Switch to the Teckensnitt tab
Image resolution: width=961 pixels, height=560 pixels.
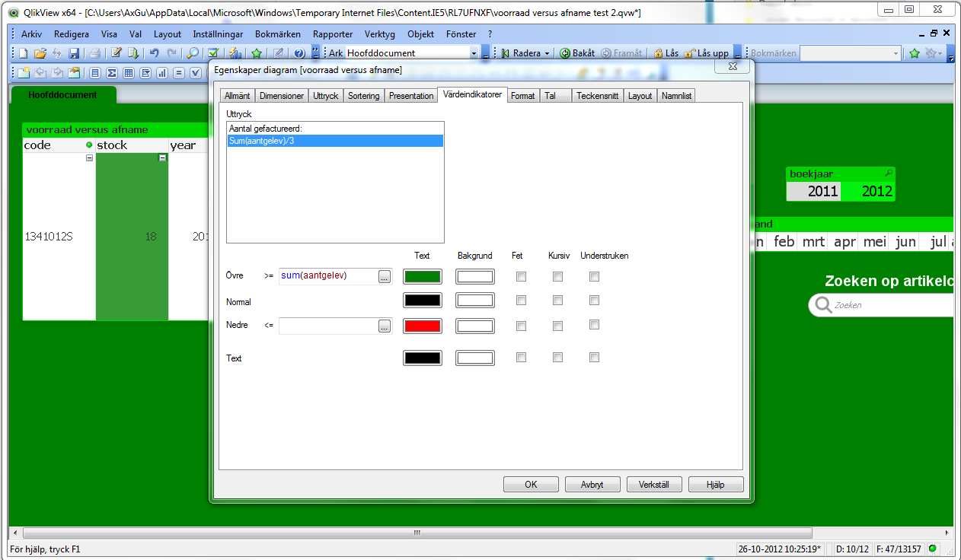pos(598,96)
